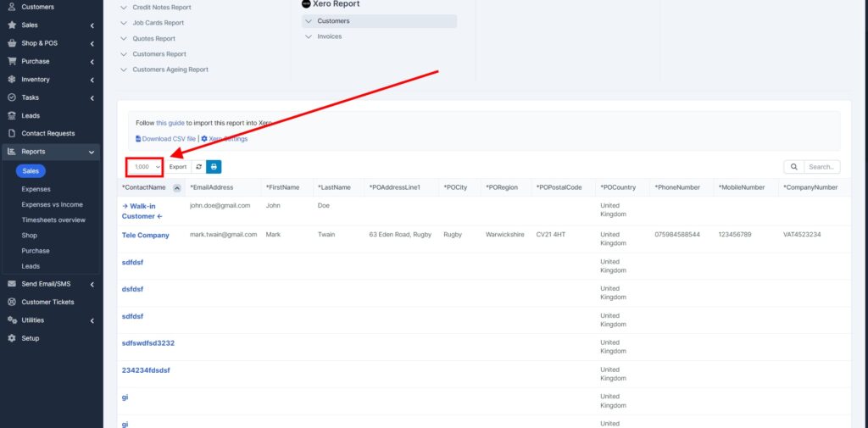868x428 pixels.
Task: Click the Utilities gears icon
Action: 12,320
